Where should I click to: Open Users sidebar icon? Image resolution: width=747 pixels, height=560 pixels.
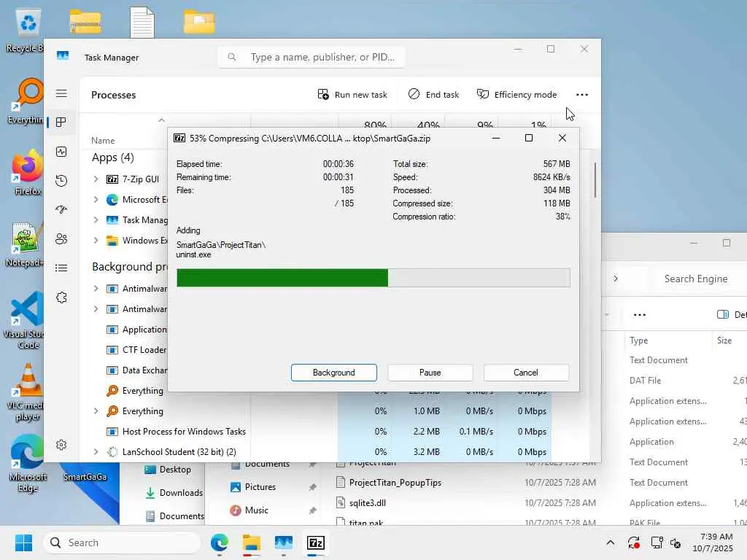coord(61,239)
